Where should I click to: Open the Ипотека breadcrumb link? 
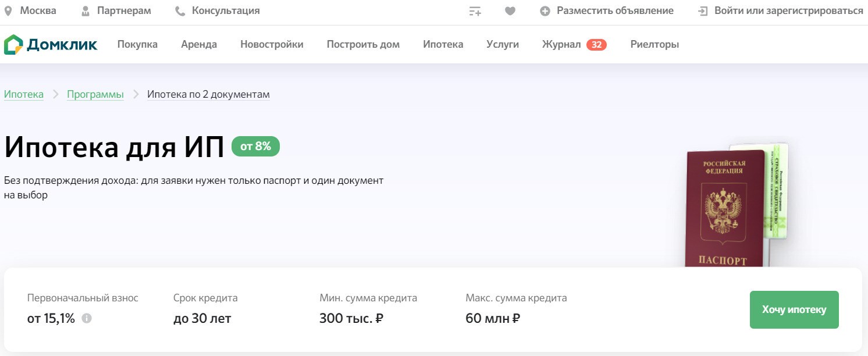(24, 94)
